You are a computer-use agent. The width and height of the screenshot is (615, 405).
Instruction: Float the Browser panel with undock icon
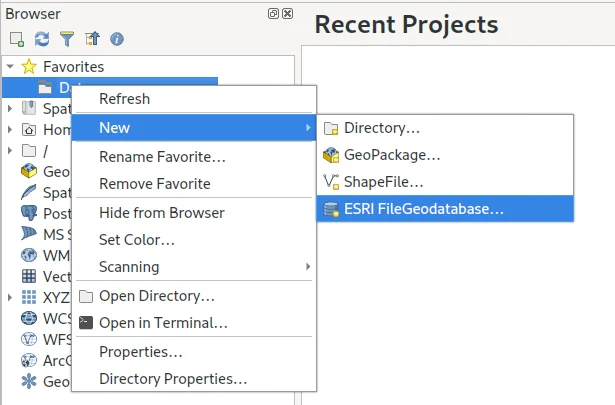click(273, 14)
